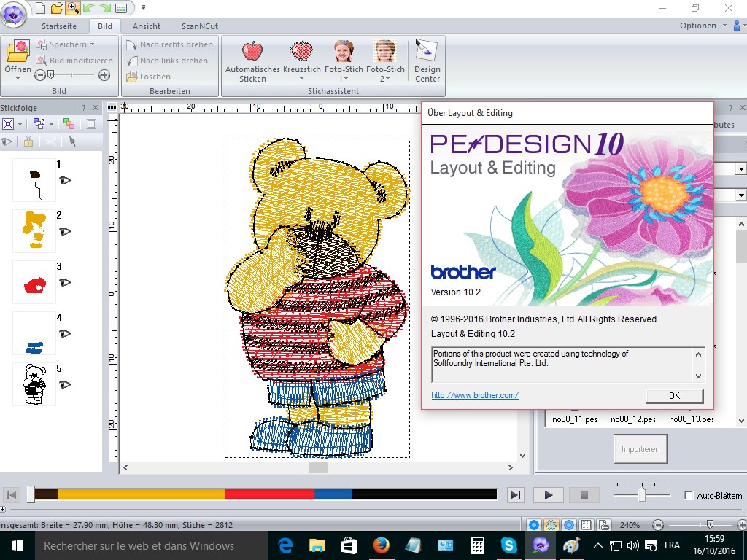Expand the Speichern dropdown arrow
Image resolution: width=747 pixels, height=560 pixels.
point(92,44)
